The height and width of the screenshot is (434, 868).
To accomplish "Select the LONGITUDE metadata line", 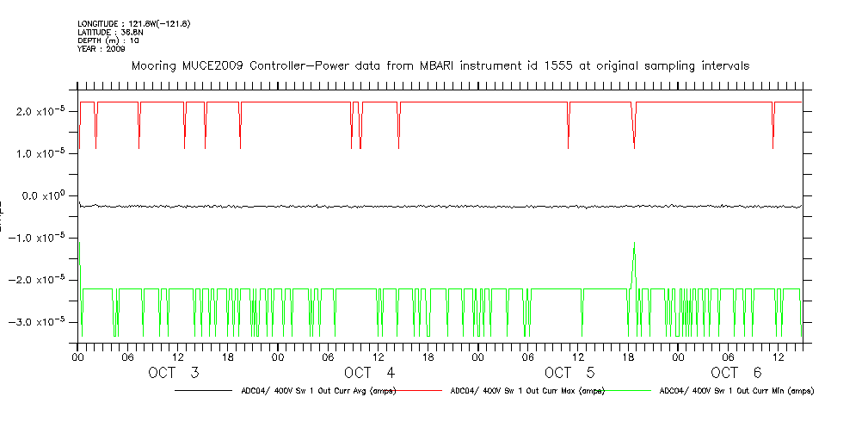I will click(x=133, y=23).
